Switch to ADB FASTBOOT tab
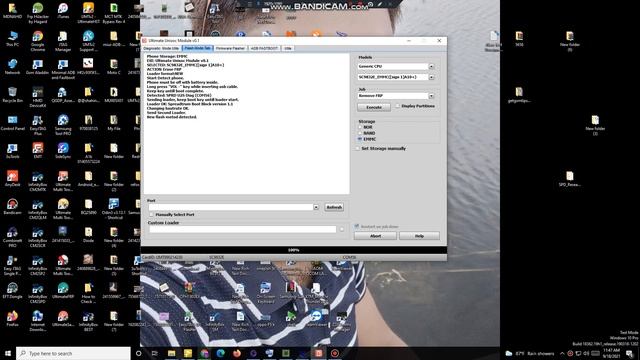The image size is (640, 360). pyautogui.click(x=264, y=48)
